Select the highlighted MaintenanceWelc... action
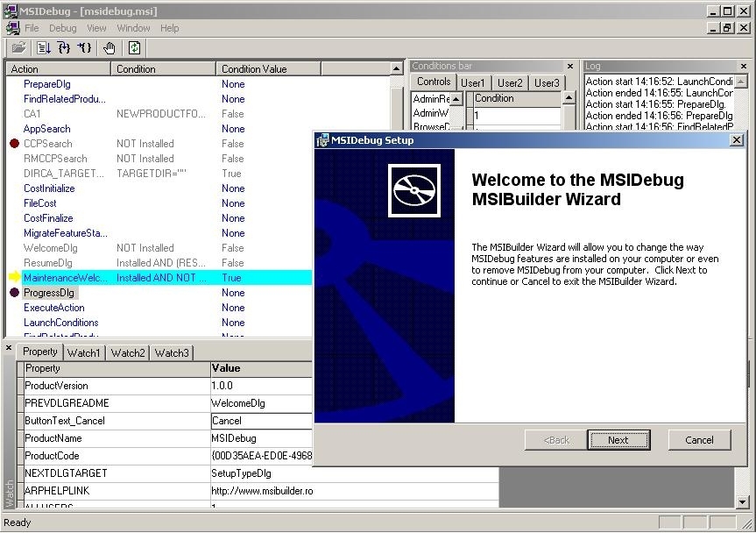756x533 pixels. [x=166, y=277]
